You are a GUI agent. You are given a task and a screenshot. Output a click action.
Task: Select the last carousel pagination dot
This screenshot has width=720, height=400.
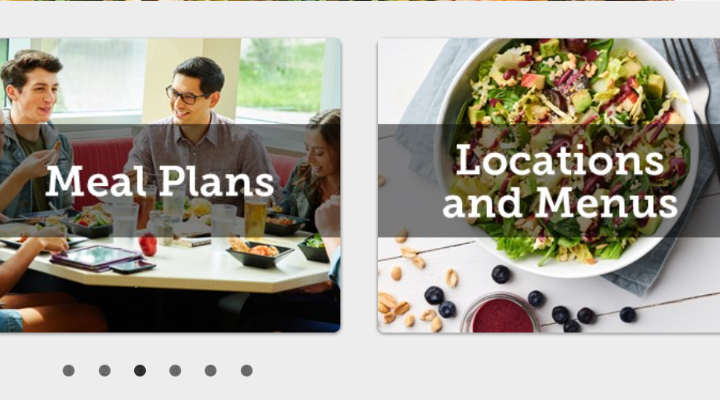pyautogui.click(x=247, y=371)
